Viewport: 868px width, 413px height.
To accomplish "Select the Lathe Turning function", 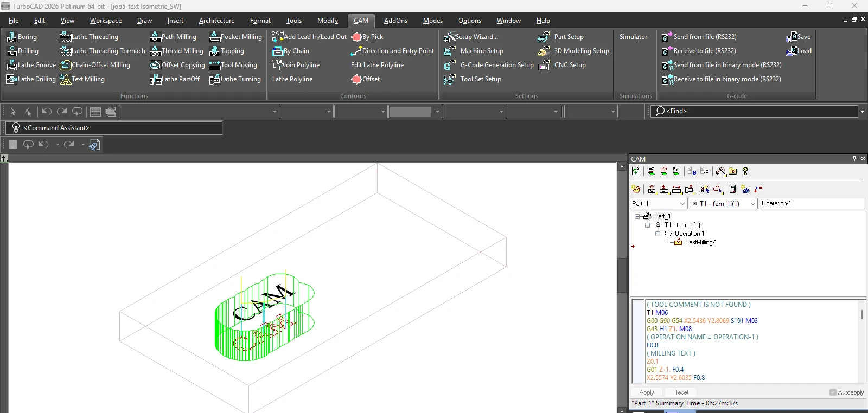I will pyautogui.click(x=235, y=79).
